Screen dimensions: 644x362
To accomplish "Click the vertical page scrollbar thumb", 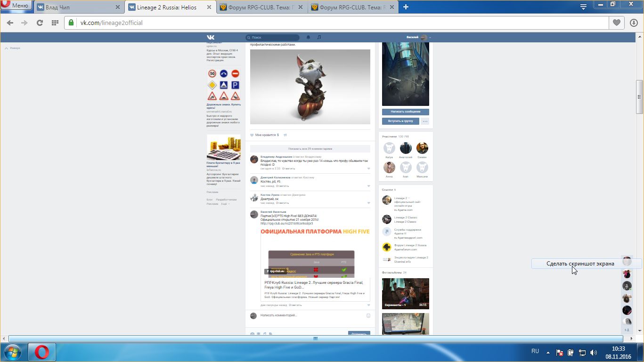I will [639, 97].
